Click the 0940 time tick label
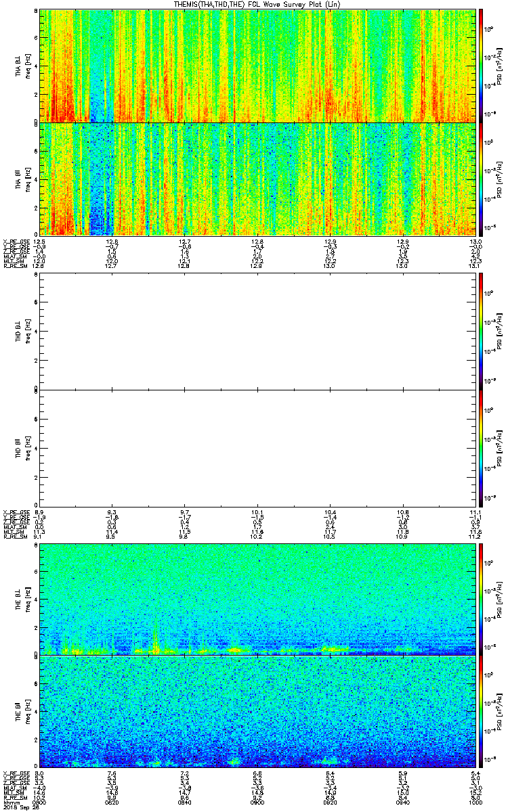 404,803
